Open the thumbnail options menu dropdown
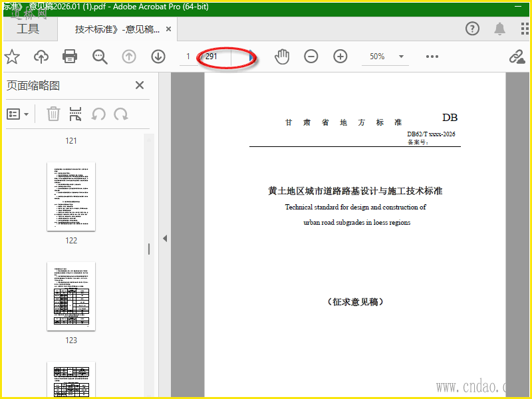Image resolution: width=532 pixels, height=399 pixels. point(18,114)
